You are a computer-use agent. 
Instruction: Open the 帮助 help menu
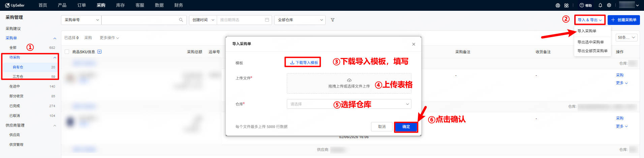586,5
